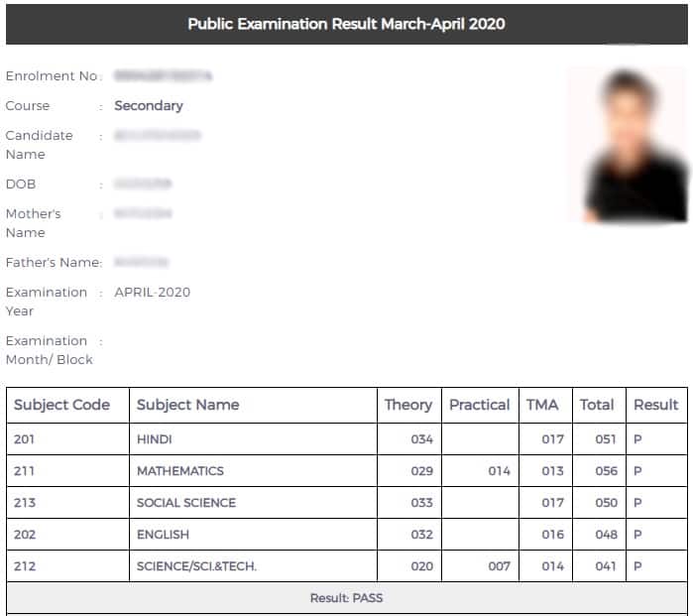Screen dimensions: 693x616
Task: Click the 'MATHEMATICS' subject name
Action: click(x=180, y=471)
